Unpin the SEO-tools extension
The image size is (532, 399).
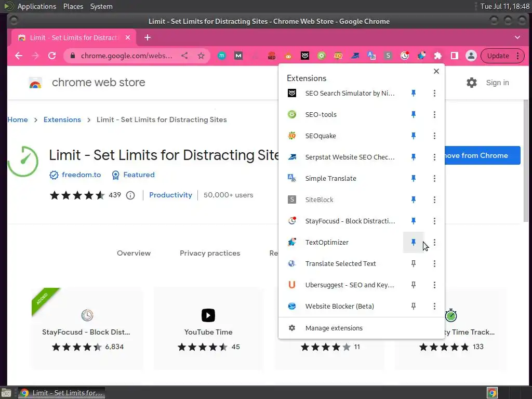pos(413,114)
